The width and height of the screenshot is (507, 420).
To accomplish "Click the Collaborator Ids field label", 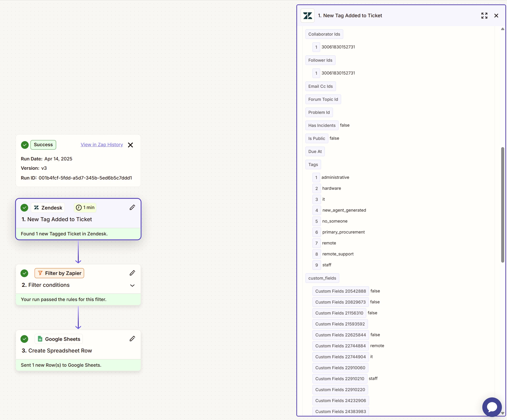I will click(324, 34).
